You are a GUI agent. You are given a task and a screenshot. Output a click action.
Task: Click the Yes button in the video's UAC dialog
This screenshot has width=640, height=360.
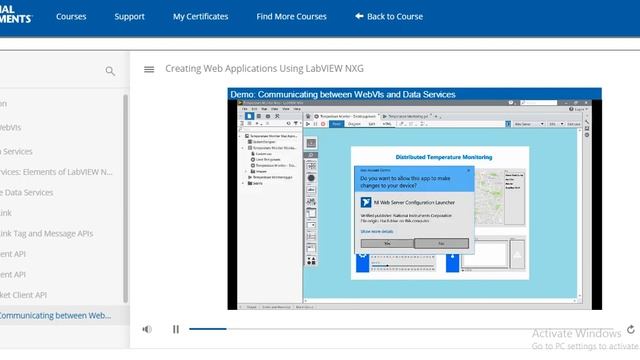[387, 244]
